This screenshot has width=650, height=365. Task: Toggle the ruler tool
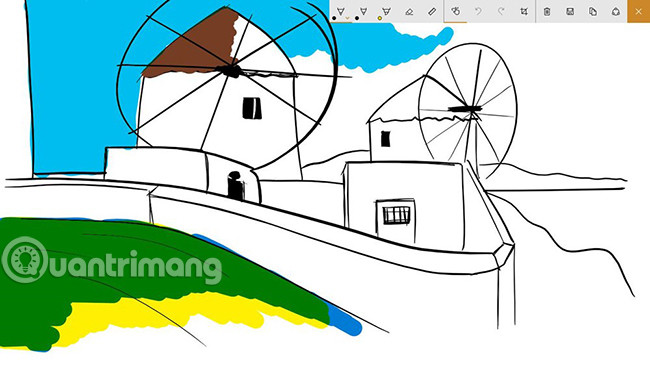pos(432,11)
